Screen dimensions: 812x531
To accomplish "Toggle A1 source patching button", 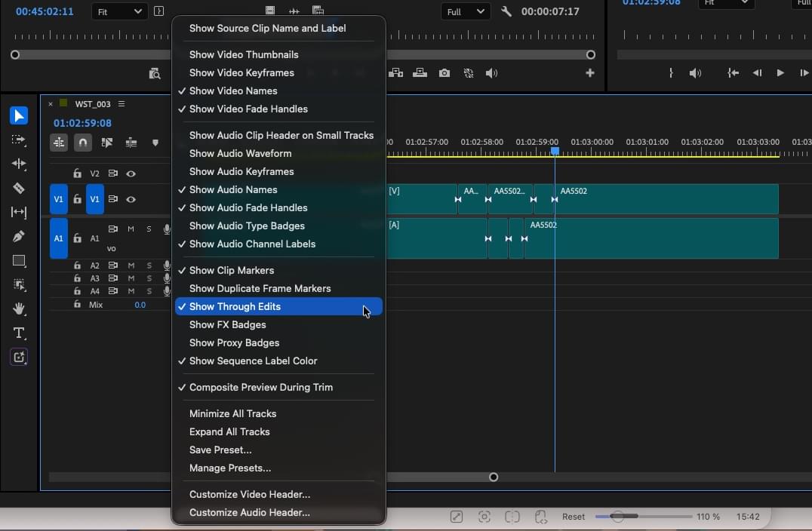I will point(59,238).
